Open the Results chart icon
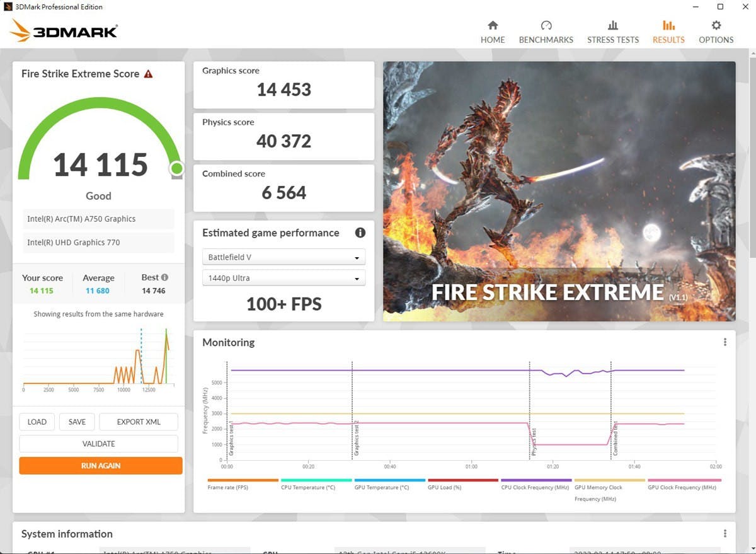The image size is (756, 554). point(668,25)
